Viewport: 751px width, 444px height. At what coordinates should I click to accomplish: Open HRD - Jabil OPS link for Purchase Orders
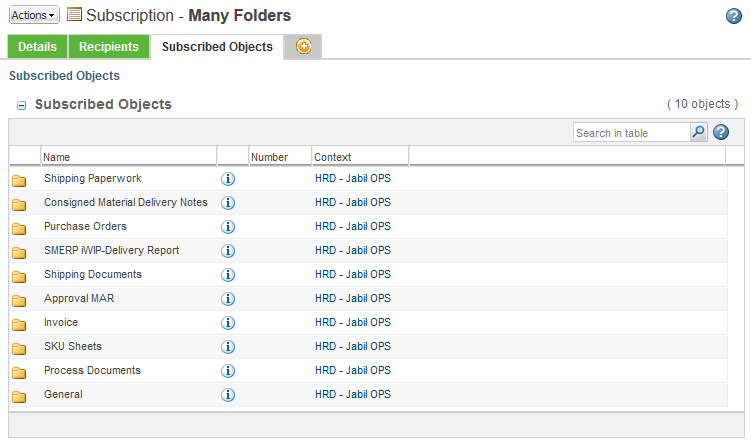[353, 226]
